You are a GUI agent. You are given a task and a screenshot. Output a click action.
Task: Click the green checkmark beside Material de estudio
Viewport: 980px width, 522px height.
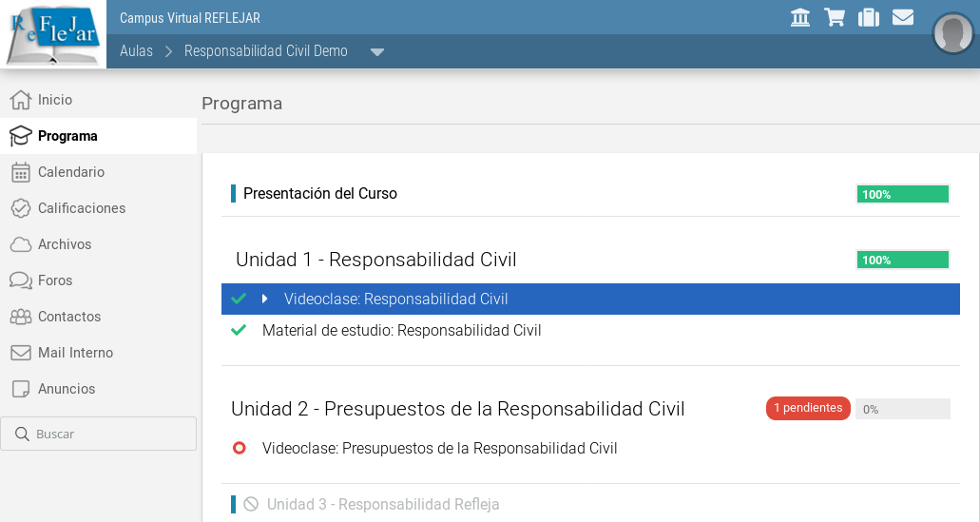[x=239, y=331]
